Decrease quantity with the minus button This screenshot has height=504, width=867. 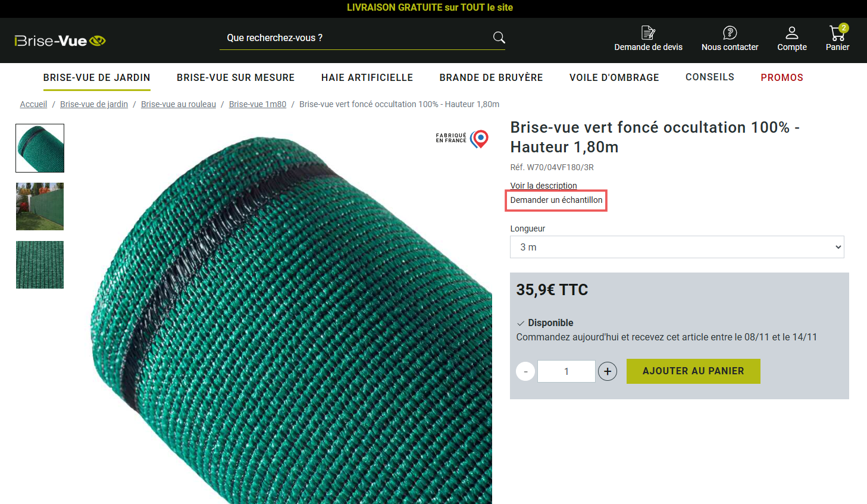(x=525, y=371)
